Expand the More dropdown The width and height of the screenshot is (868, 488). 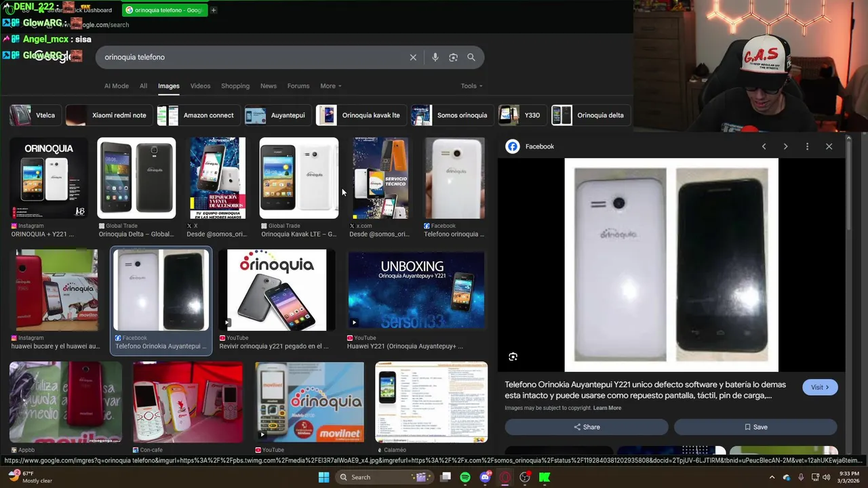(331, 86)
